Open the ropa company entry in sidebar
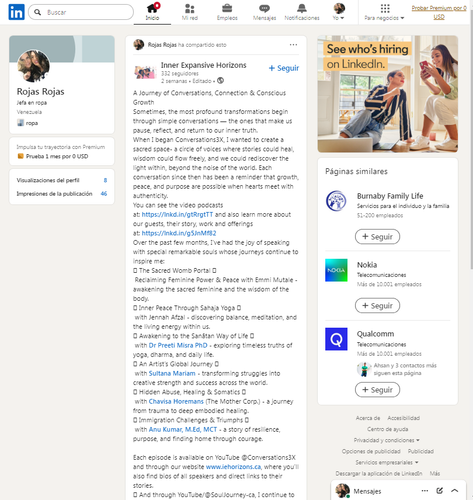This screenshot has width=473, height=500. pyautogui.click(x=28, y=123)
